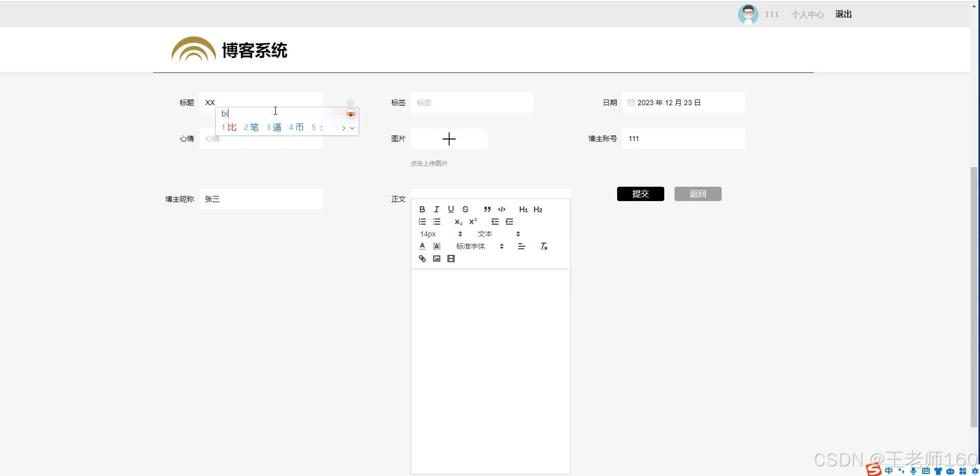This screenshot has height=476, width=980.
Task: Expand the IME candidate list arrow
Action: coord(352,128)
